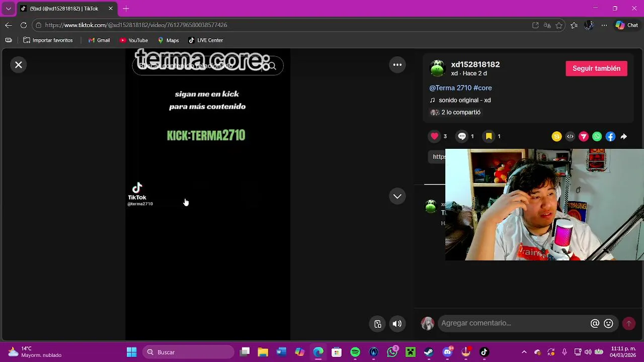Open the Copilot Chat button
644x362 pixels.
pyautogui.click(x=626, y=25)
